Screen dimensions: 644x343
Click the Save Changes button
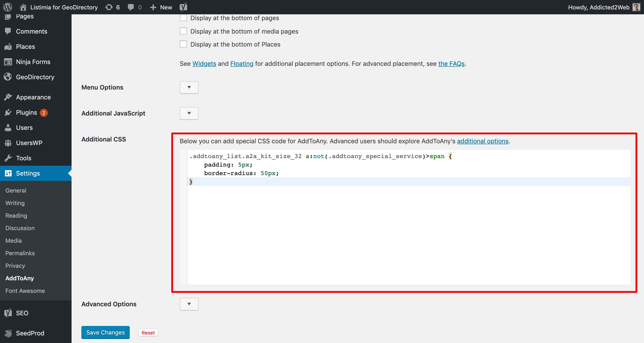[x=106, y=332]
